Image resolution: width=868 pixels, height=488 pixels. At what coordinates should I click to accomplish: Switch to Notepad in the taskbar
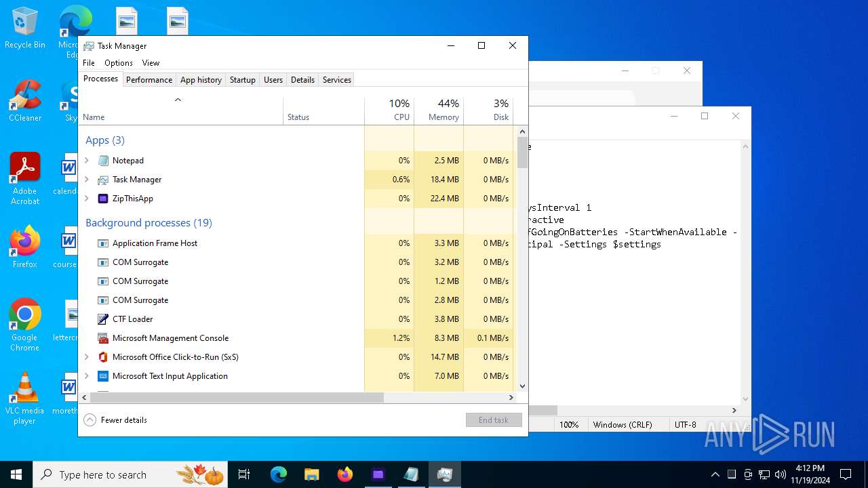412,474
